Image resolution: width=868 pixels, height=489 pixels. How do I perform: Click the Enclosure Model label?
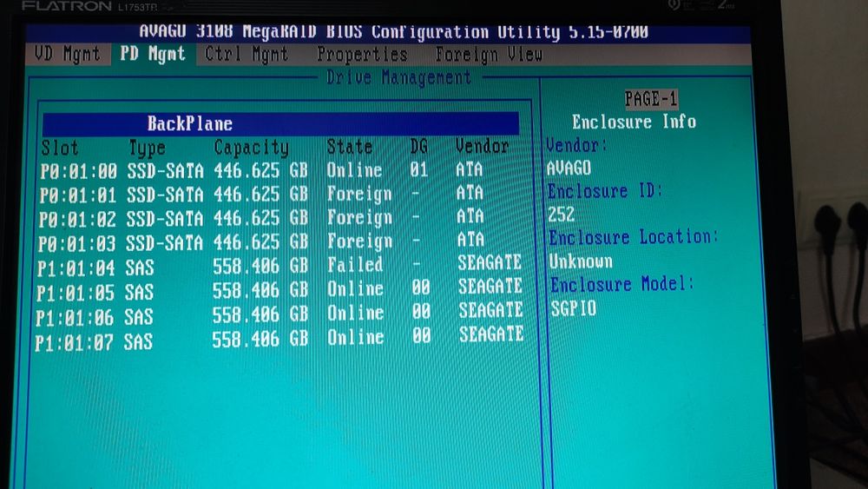tap(622, 285)
